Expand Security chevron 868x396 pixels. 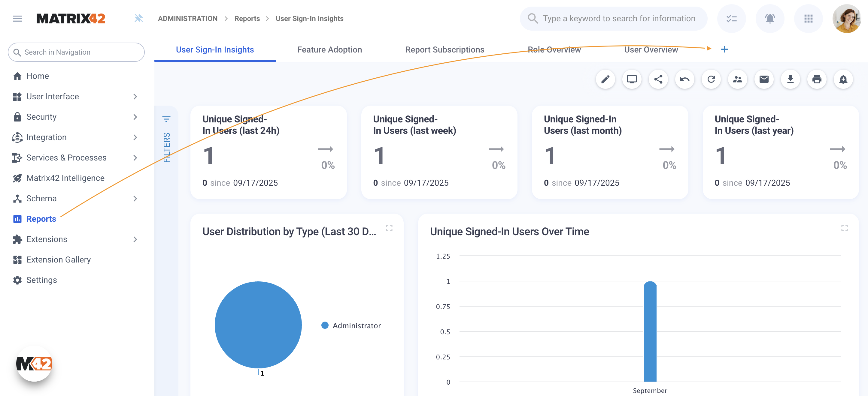click(135, 117)
